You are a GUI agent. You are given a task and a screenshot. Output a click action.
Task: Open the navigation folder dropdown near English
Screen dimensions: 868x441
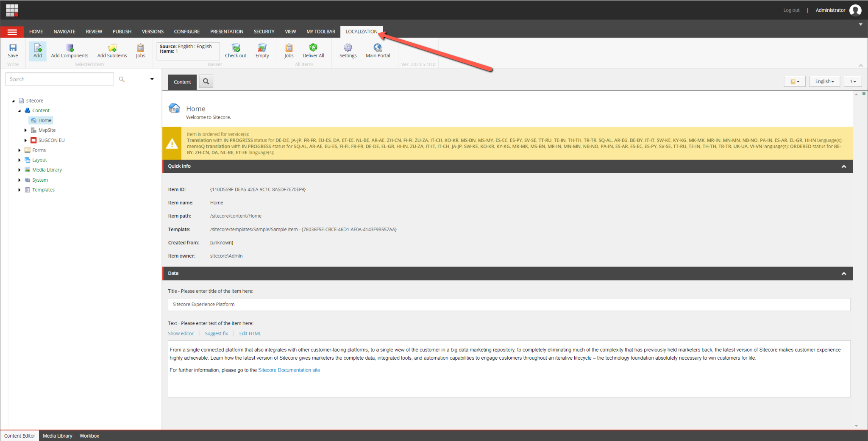(795, 81)
